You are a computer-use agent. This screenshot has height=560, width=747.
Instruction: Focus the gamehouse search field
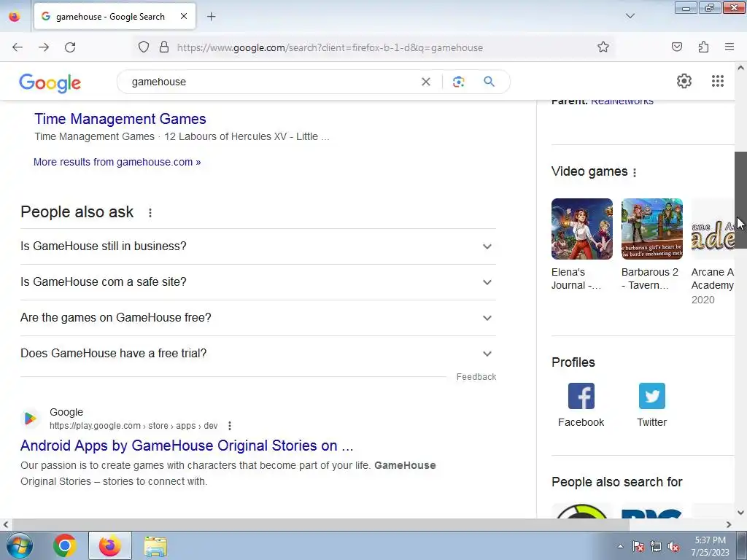click(x=271, y=82)
